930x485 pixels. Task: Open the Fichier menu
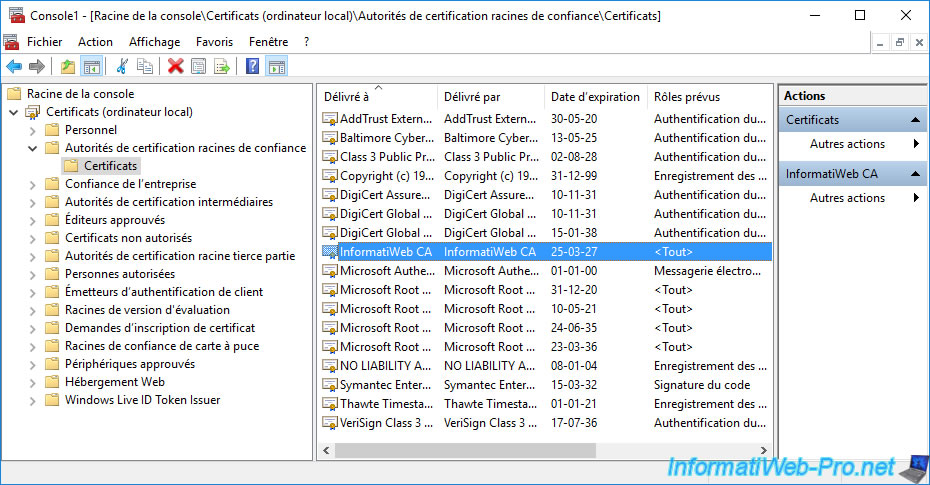44,42
